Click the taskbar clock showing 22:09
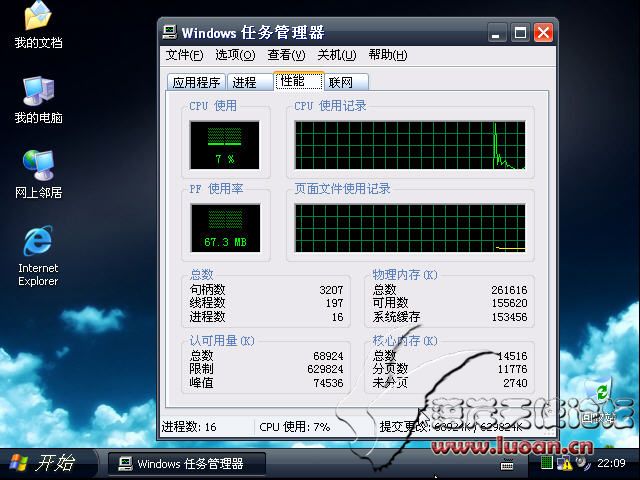640x480 pixels. [611, 463]
